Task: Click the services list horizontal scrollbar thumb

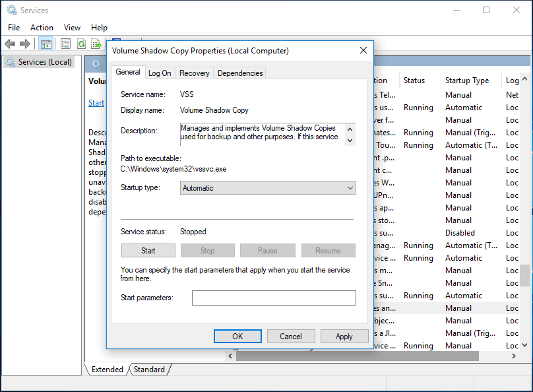Action: (x=358, y=356)
